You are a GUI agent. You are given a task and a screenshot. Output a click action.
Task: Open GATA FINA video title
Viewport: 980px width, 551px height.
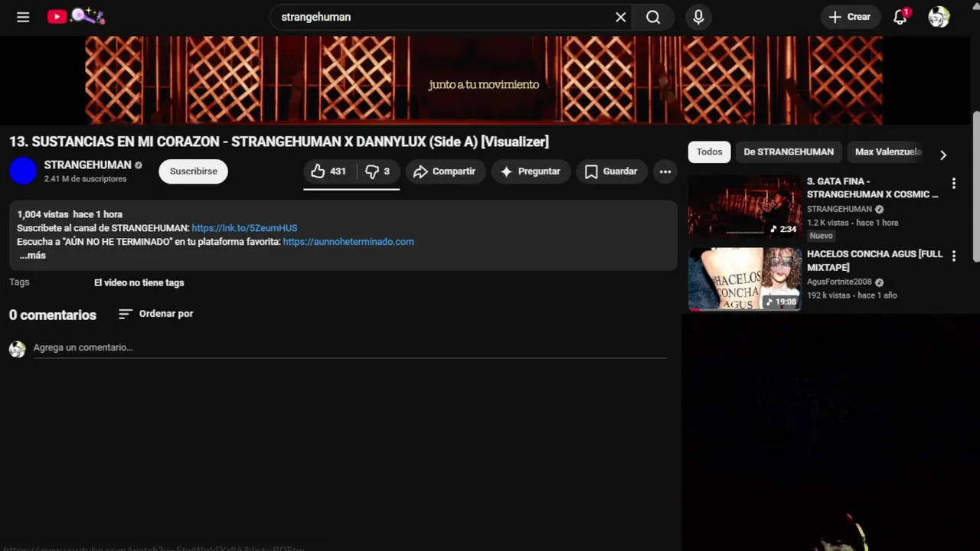(x=872, y=187)
